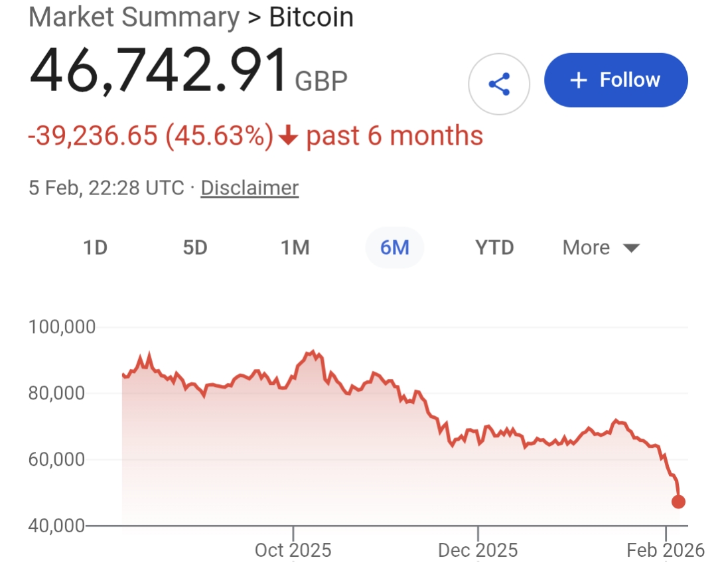
Task: Click the -39,236.65 price change text
Action: tap(93, 136)
